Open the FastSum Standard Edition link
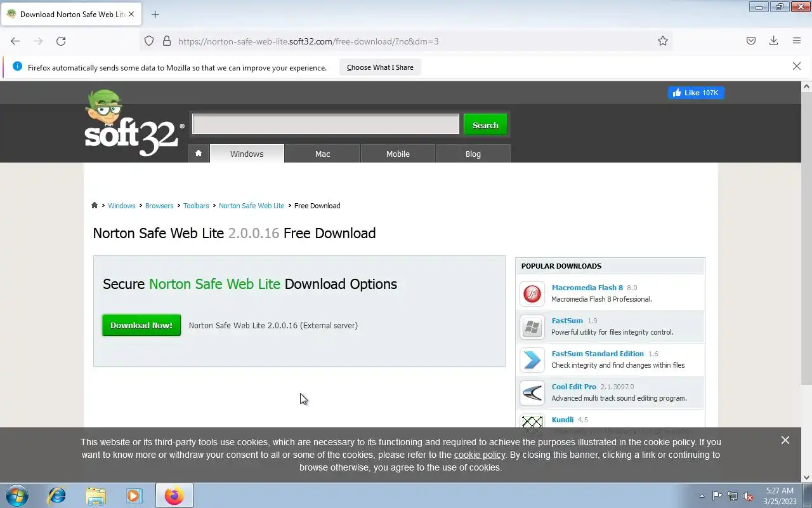The height and width of the screenshot is (508, 812). [598, 354]
